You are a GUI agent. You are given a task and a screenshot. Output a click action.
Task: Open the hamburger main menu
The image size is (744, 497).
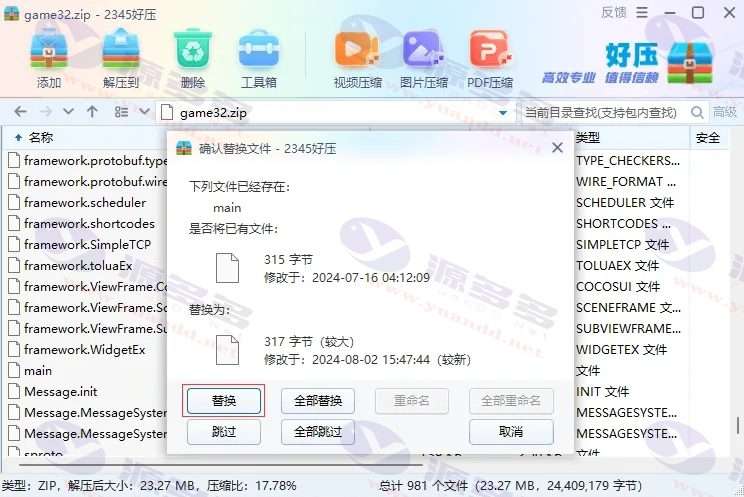coord(642,12)
